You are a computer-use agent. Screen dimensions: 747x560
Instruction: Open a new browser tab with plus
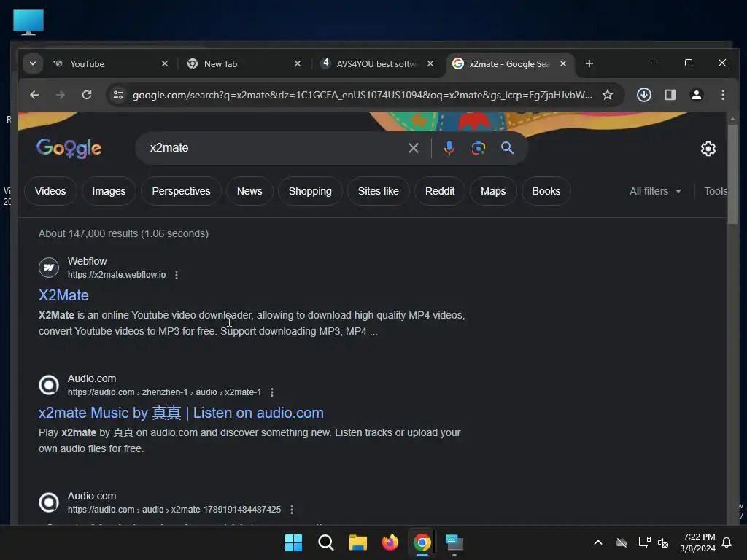[589, 63]
